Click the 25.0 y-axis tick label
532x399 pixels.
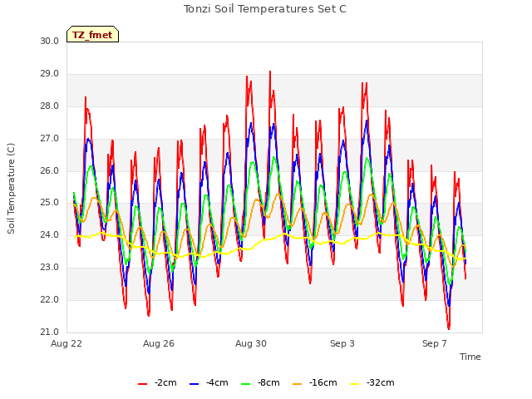tap(50, 203)
